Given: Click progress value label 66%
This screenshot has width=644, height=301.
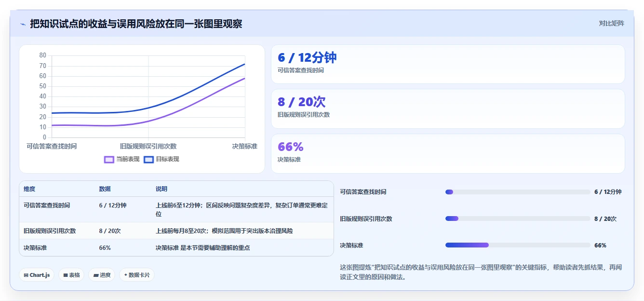Looking at the screenshot, I should 600,246.
